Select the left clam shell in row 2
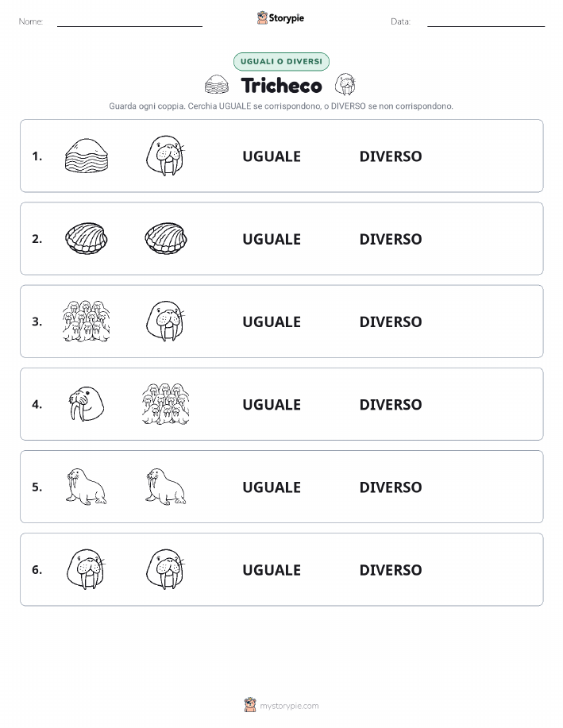The width and height of the screenshot is (563, 728). click(x=87, y=238)
